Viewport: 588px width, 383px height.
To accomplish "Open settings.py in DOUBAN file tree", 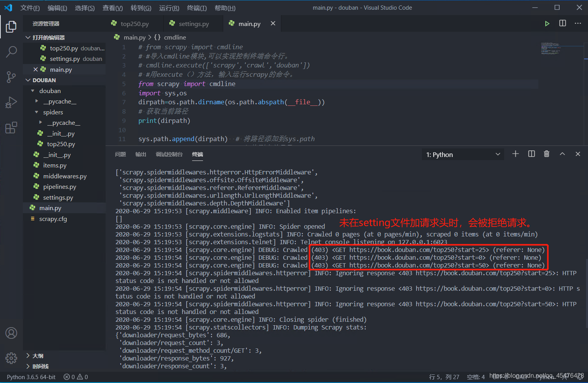I will [x=64, y=197].
